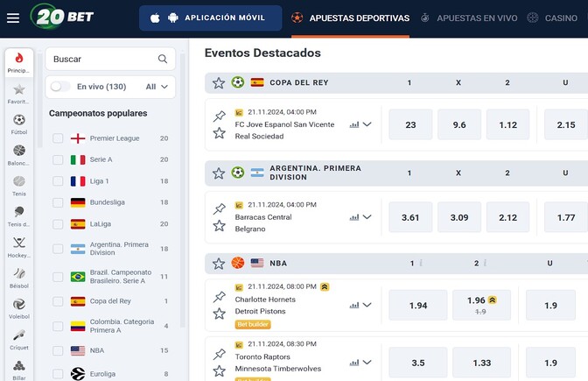The image size is (588, 381).
Task: Click the championships list scrollbar
Action: click(183, 189)
